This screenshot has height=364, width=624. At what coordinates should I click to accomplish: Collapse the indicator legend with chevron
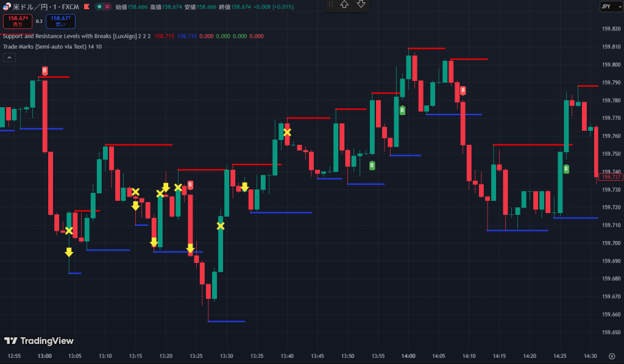coord(10,58)
